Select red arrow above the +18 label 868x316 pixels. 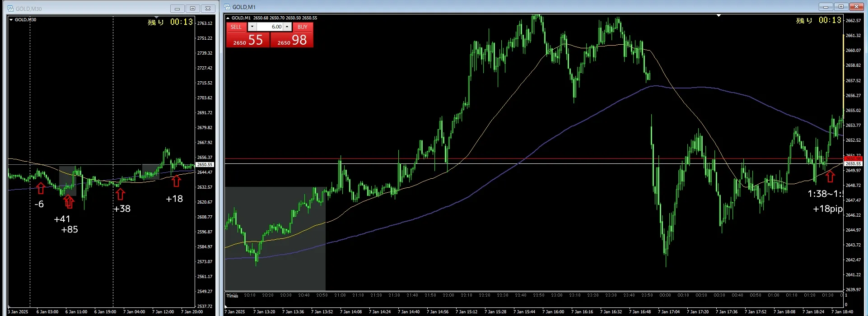pyautogui.click(x=176, y=181)
